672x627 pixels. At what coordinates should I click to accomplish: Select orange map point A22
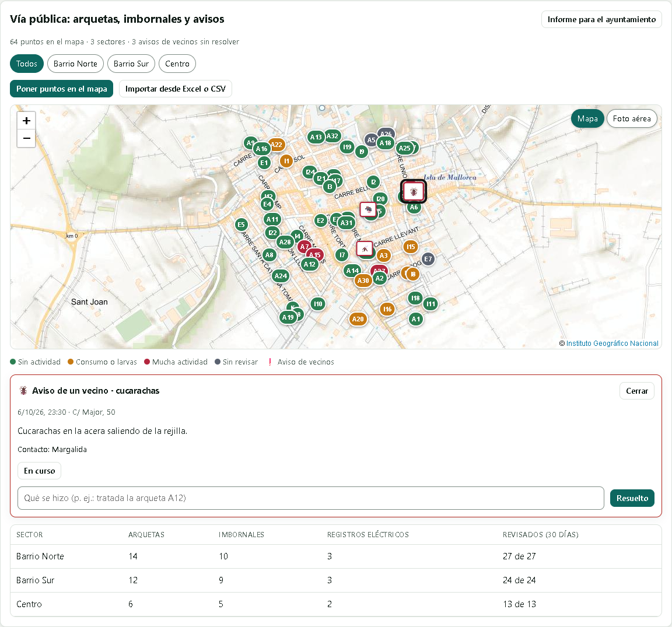(x=276, y=145)
